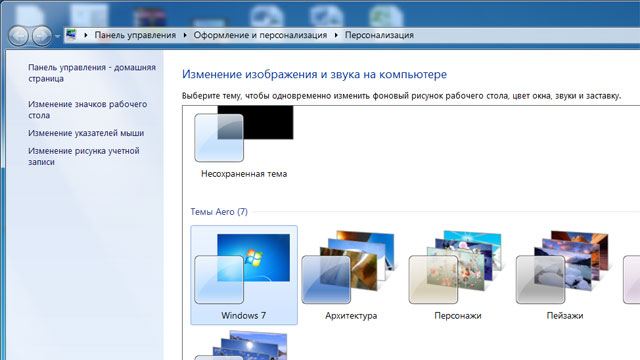The width and height of the screenshot is (640, 360).
Task: Click the Control Panel icon in address bar
Action: click(71, 35)
